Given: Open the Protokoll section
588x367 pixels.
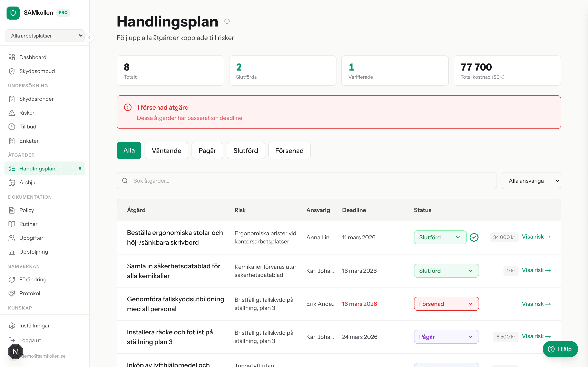Looking at the screenshot, I should point(31,293).
